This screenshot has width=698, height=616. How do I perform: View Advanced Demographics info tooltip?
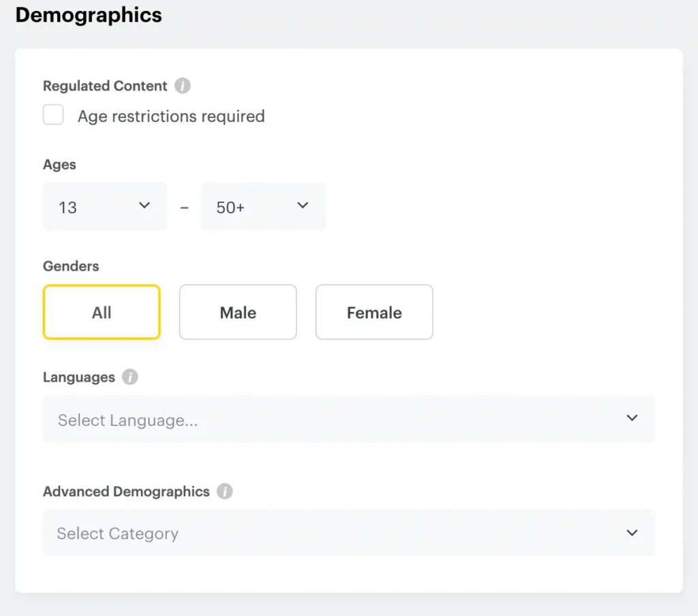(225, 491)
